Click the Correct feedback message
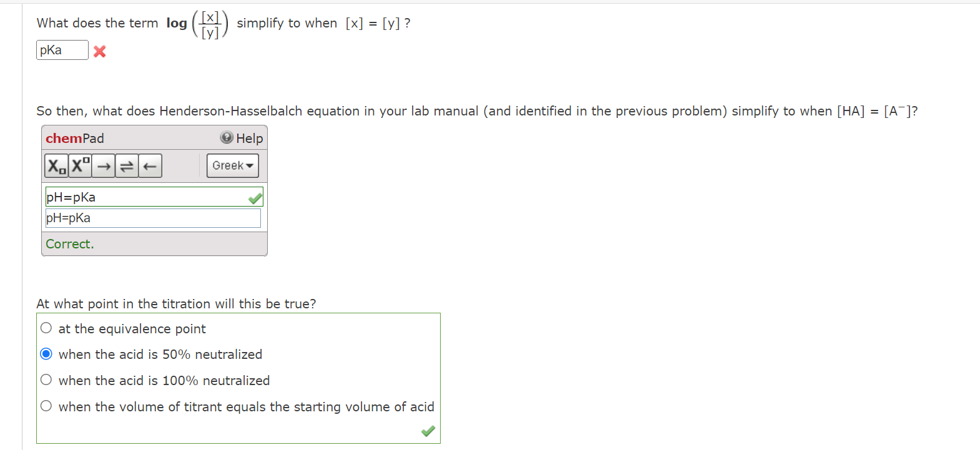The height and width of the screenshot is (450, 980). tap(69, 243)
